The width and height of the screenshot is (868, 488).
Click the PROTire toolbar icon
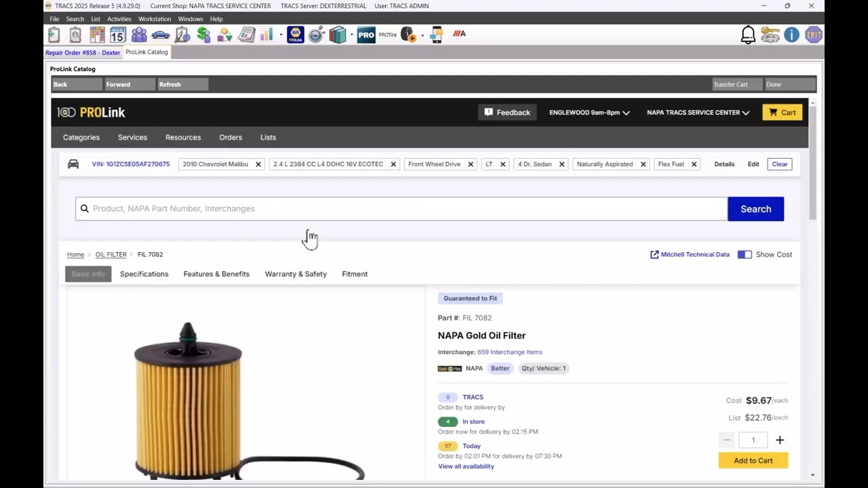pyautogui.click(x=388, y=35)
